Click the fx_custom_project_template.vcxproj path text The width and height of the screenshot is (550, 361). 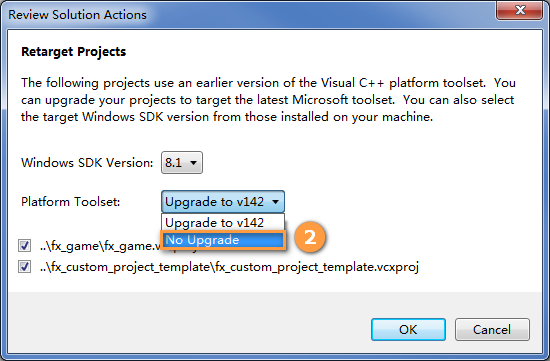(x=229, y=267)
